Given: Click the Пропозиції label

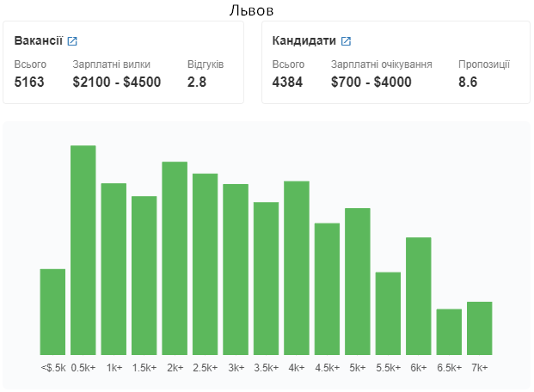Looking at the screenshot, I should [484, 64].
